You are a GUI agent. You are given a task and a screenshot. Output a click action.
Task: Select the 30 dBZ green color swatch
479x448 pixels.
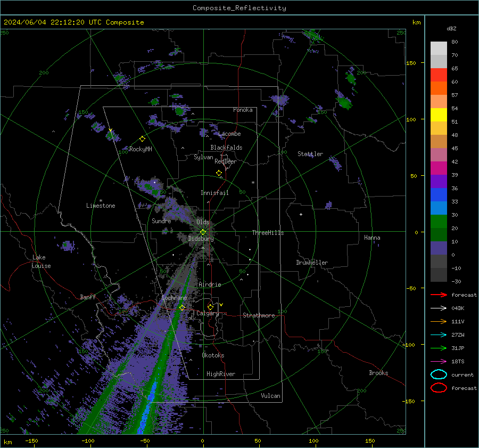click(439, 221)
